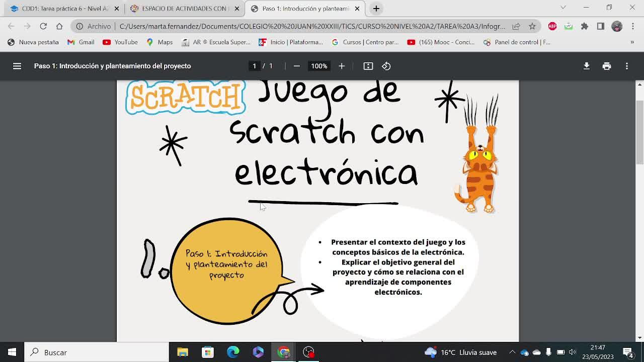Open the PDF viewer more actions menu
This screenshot has width=644, height=362.
pos(627,66)
